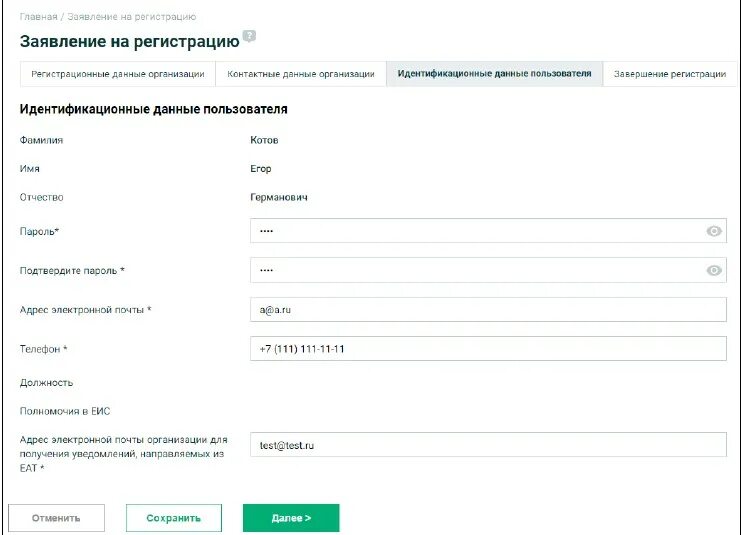The height and width of the screenshot is (535, 741).
Task: Click the Телефон * field label
Action: coord(44,349)
